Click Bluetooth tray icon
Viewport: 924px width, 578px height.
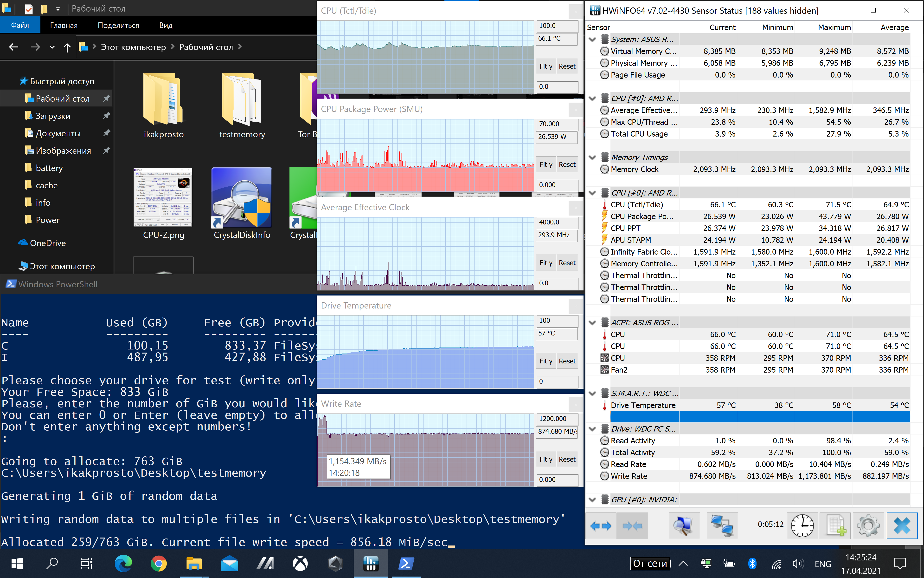pyautogui.click(x=752, y=564)
